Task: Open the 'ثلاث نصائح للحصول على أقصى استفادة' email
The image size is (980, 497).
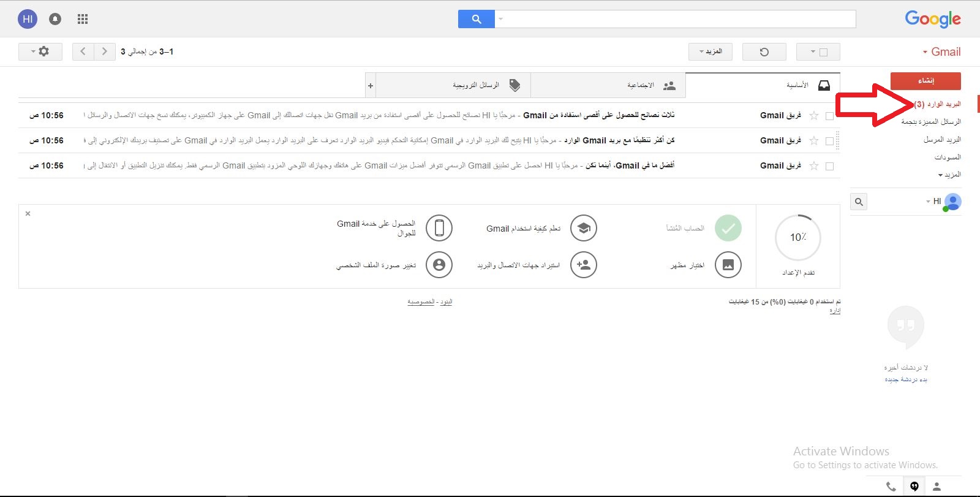Action: point(429,115)
